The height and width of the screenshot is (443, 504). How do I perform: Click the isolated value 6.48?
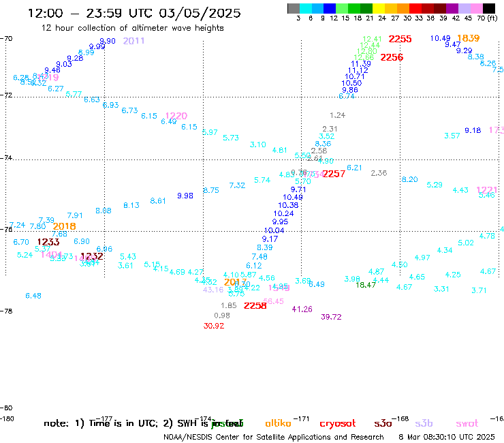(x=33, y=296)
